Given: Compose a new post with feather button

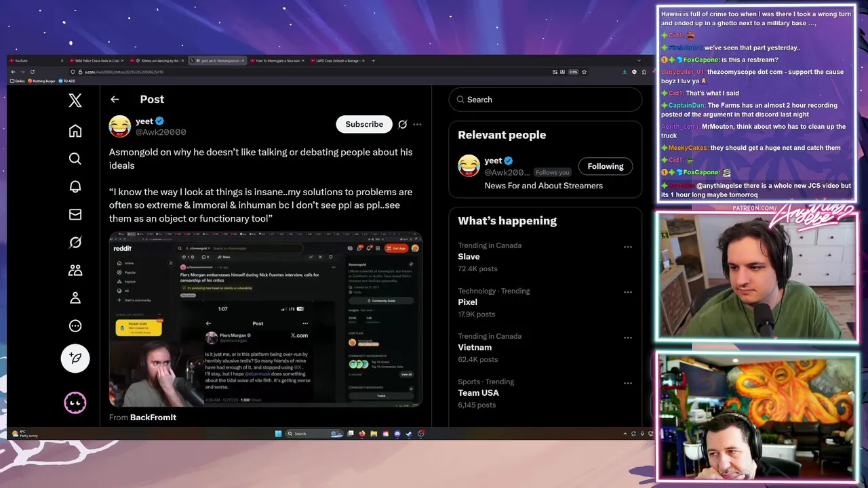Looking at the screenshot, I should point(75,359).
